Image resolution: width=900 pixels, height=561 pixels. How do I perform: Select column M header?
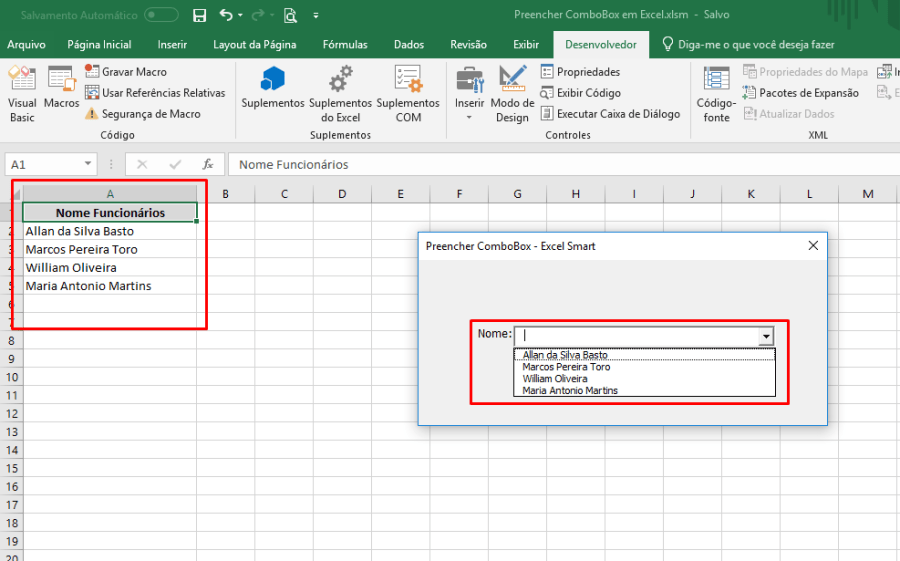[868, 194]
